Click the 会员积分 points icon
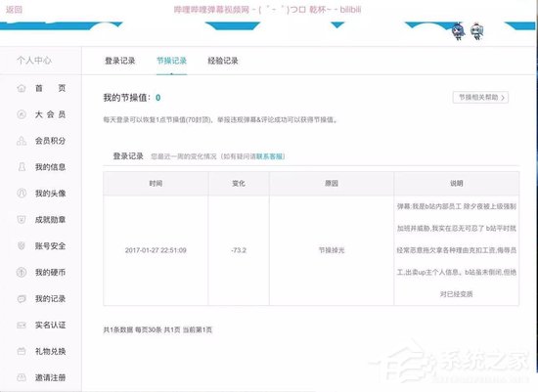The height and width of the screenshot is (392, 538). point(22,141)
